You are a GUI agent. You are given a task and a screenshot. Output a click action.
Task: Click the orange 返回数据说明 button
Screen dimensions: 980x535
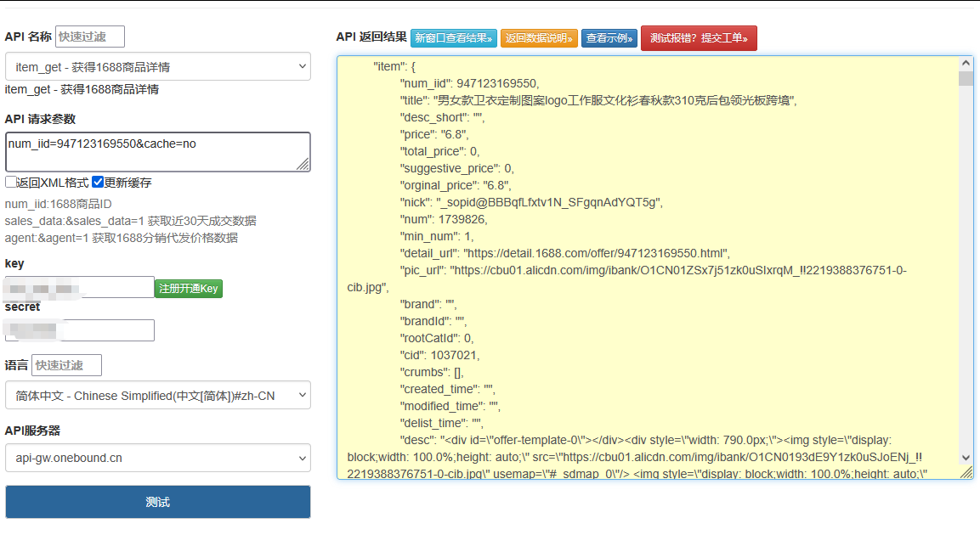539,38
